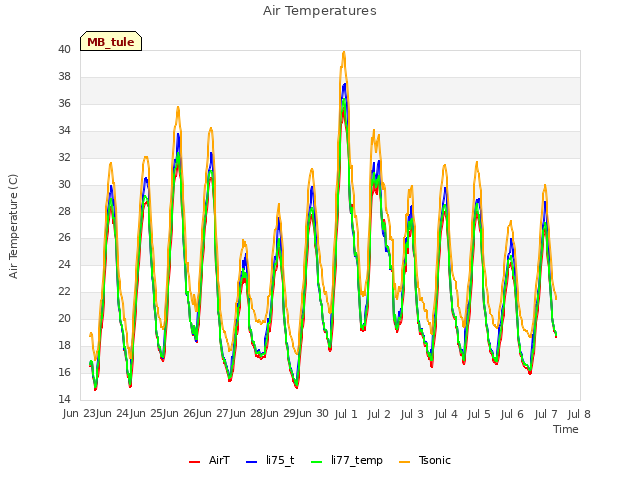
Task: Select the AirT legend entry
Action: tap(209, 460)
